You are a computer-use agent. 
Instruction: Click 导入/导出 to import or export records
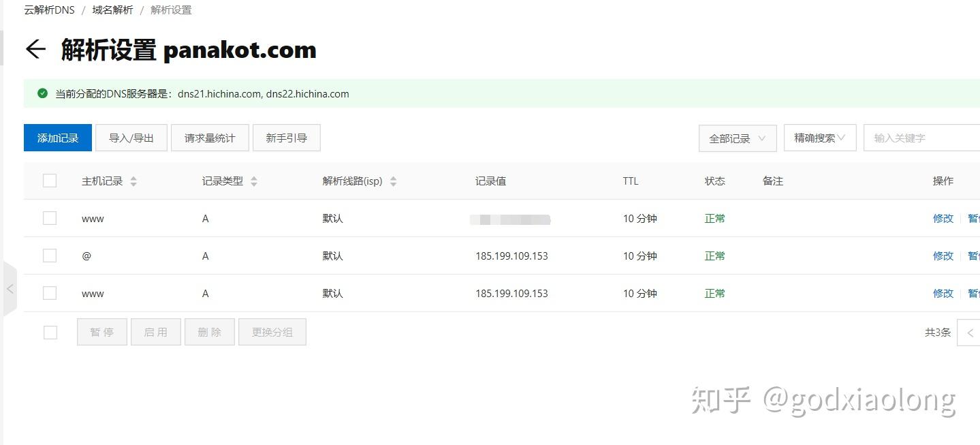coord(131,138)
